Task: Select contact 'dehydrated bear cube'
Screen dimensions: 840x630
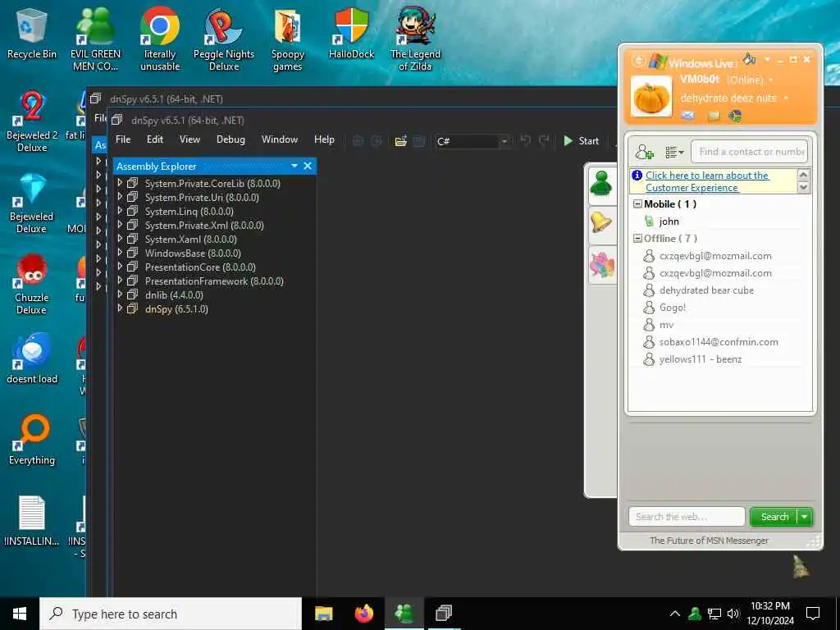Action: 706,290
